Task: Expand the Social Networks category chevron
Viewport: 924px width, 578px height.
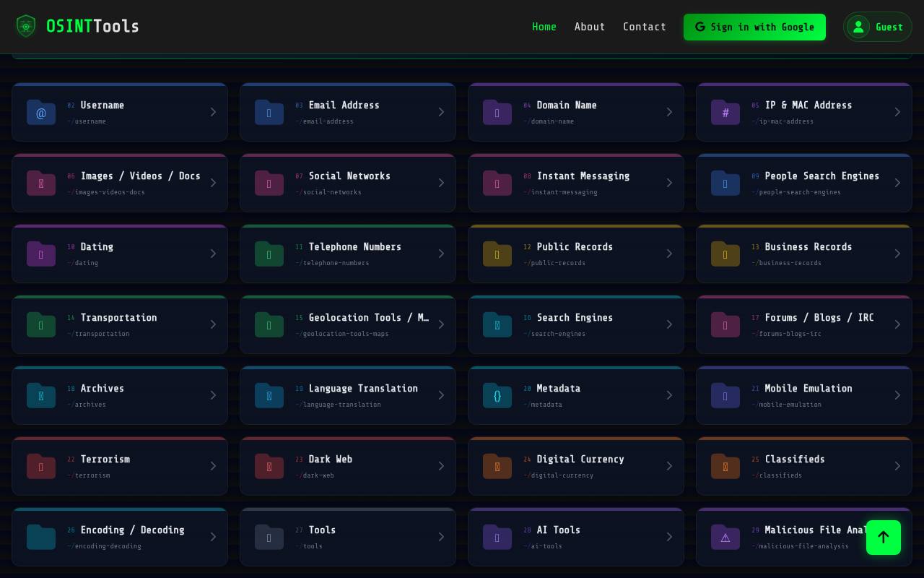Action: click(441, 183)
